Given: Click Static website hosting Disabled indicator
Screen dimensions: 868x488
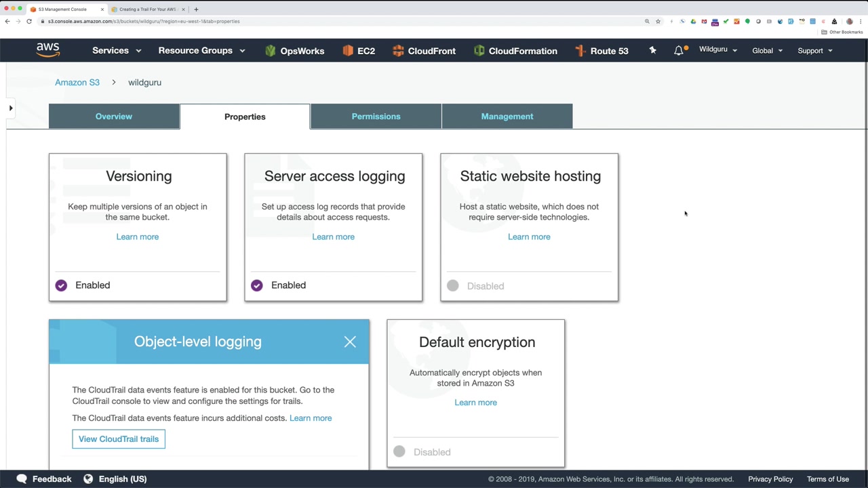Looking at the screenshot, I should [453, 286].
